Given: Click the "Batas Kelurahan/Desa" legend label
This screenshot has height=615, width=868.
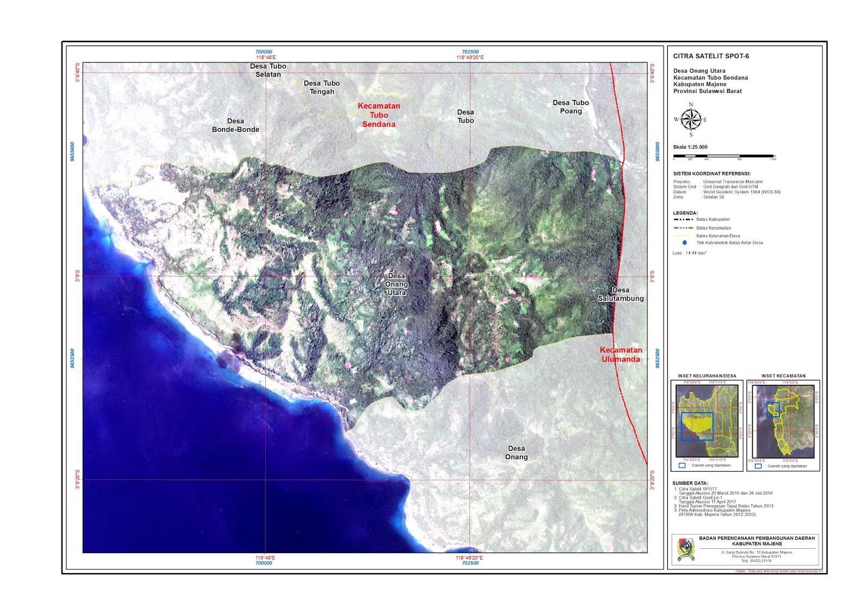Looking at the screenshot, I should (718, 236).
